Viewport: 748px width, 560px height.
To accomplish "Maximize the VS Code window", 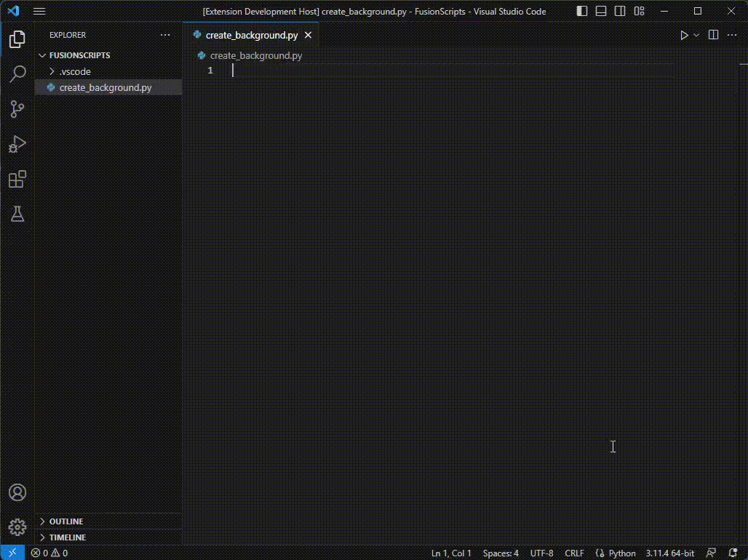I will pyautogui.click(x=698, y=11).
